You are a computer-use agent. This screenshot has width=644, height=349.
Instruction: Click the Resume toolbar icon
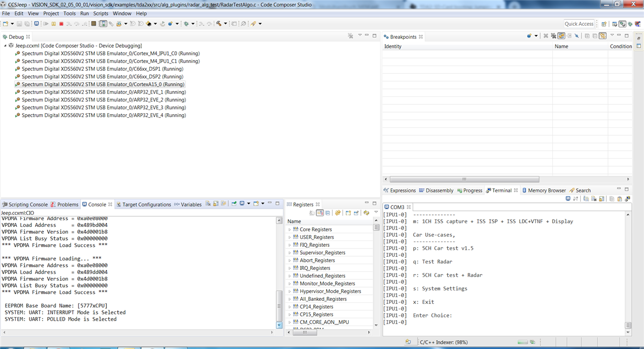coord(46,24)
